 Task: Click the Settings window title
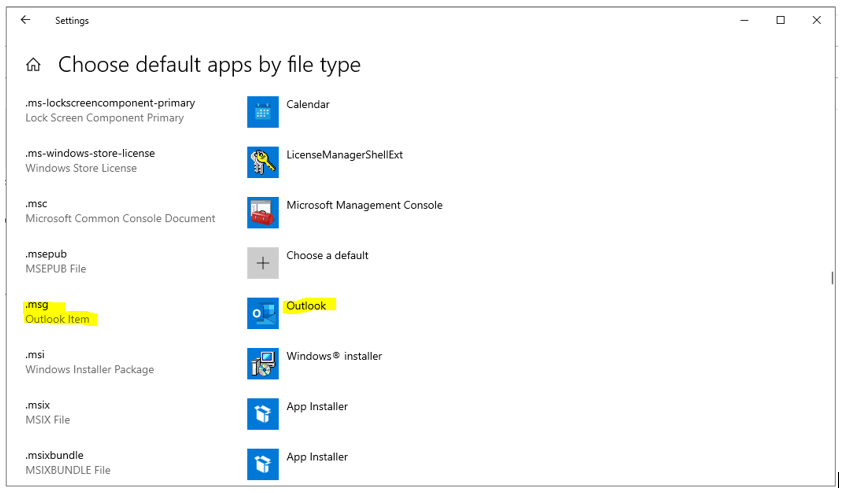72,20
